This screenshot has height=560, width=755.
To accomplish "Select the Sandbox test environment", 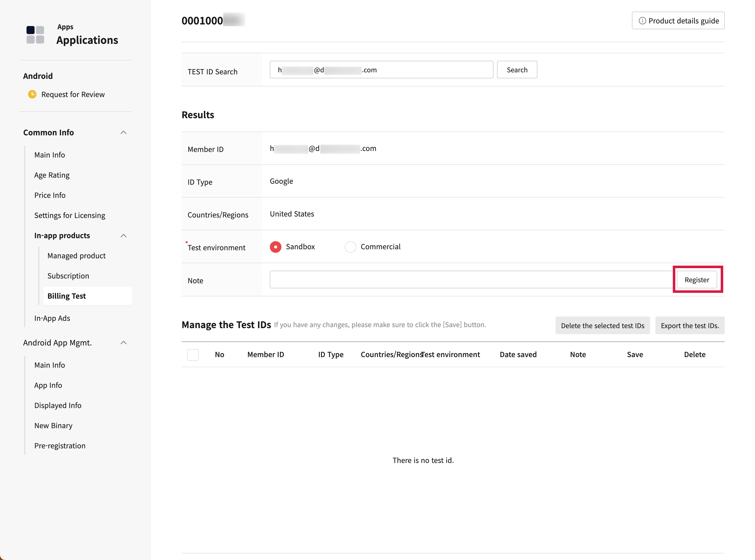I will point(275,247).
